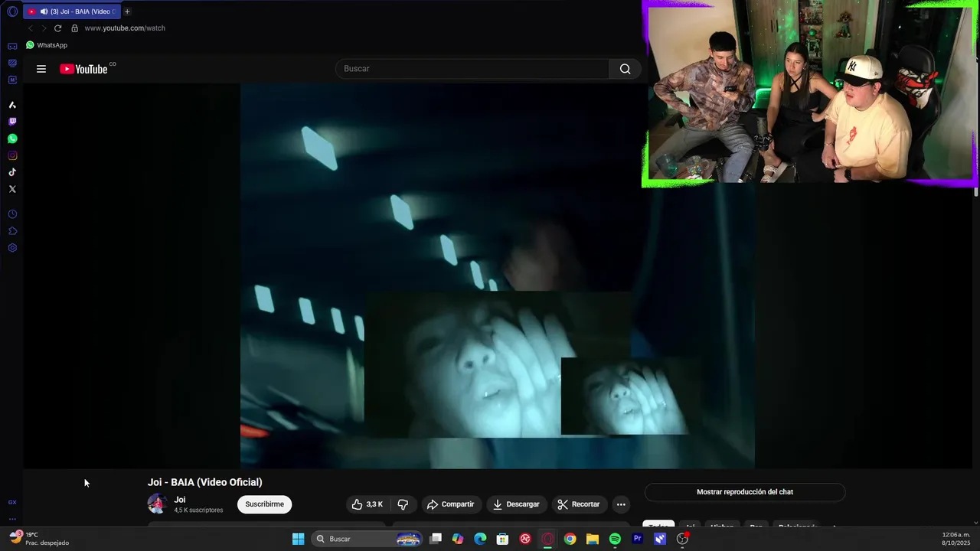This screenshot has width=980, height=551.
Task: Show chat replay with Mostrar reproducción del chat
Action: pos(745,492)
